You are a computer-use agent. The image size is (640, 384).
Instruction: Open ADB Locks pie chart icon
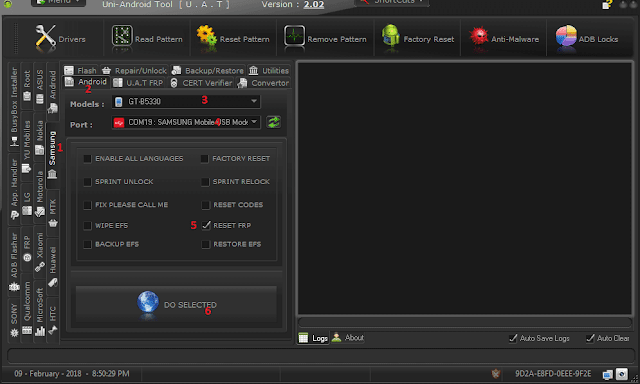pyautogui.click(x=566, y=37)
